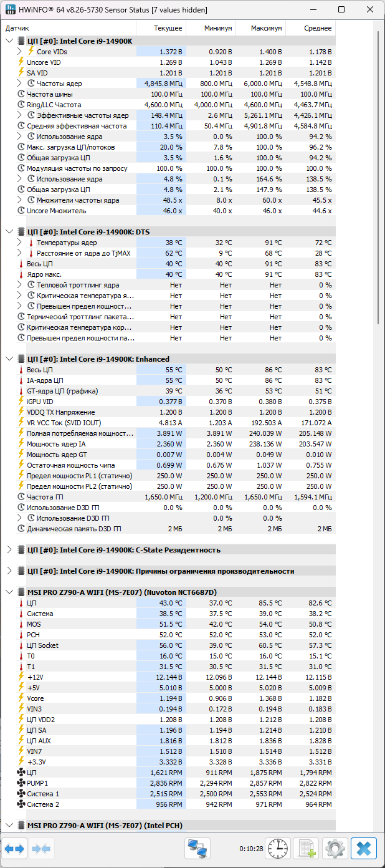The height and width of the screenshot is (868, 385).
Task: Expand the Тепловой троттлинг ядра row
Action: click(x=20, y=285)
